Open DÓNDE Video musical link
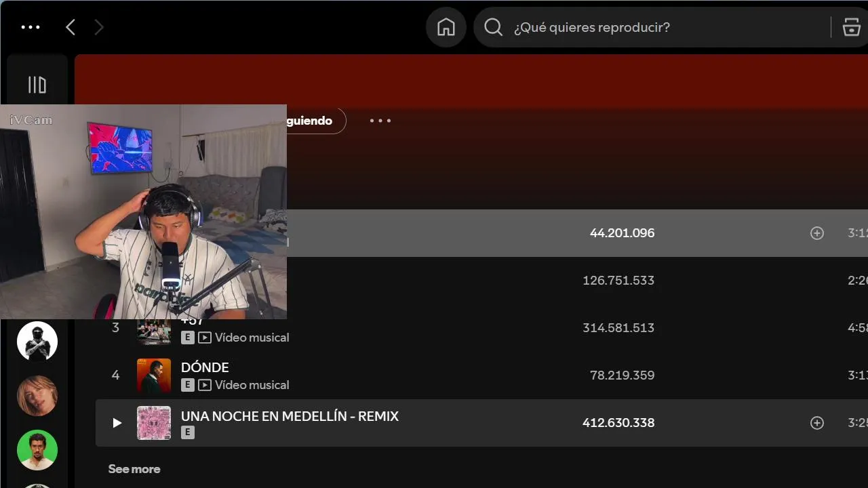 click(252, 385)
